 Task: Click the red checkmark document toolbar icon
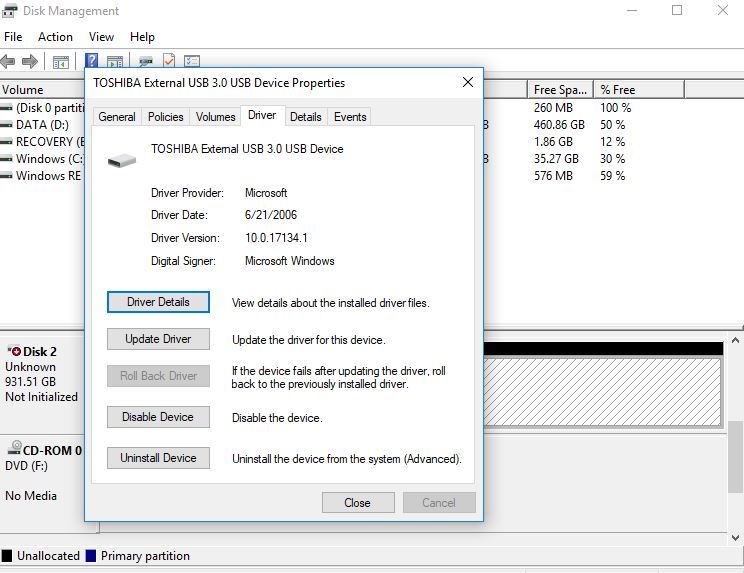[169, 60]
